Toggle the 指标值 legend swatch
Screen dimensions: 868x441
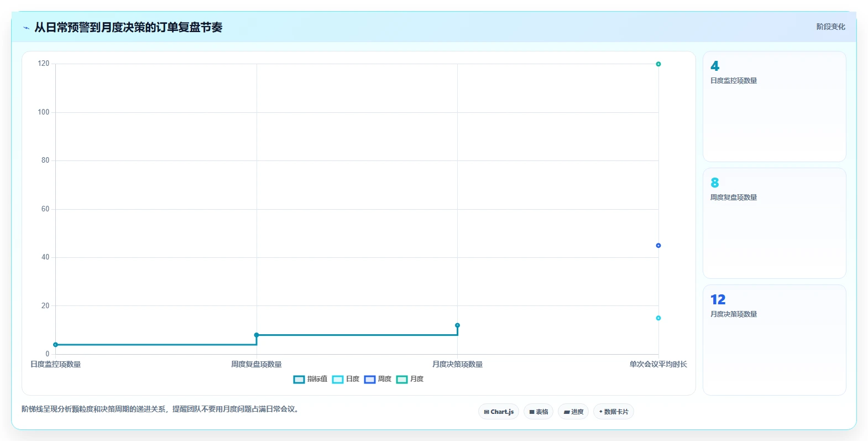click(x=299, y=379)
